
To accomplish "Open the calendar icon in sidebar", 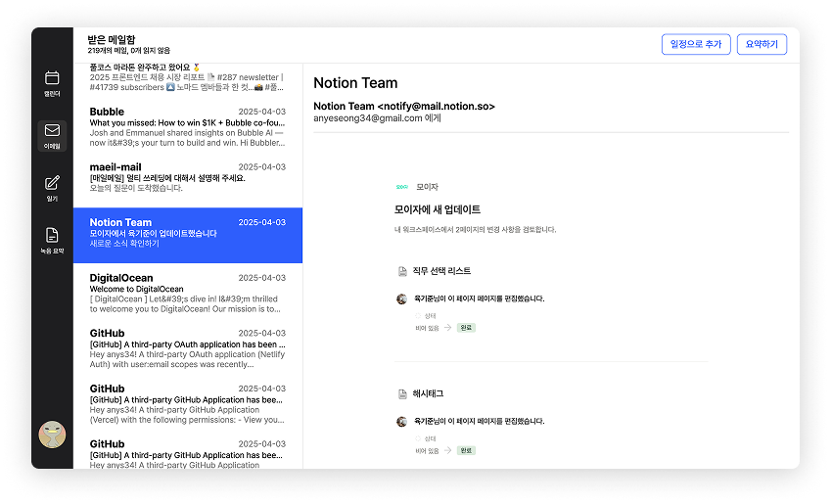I will tap(52, 78).
